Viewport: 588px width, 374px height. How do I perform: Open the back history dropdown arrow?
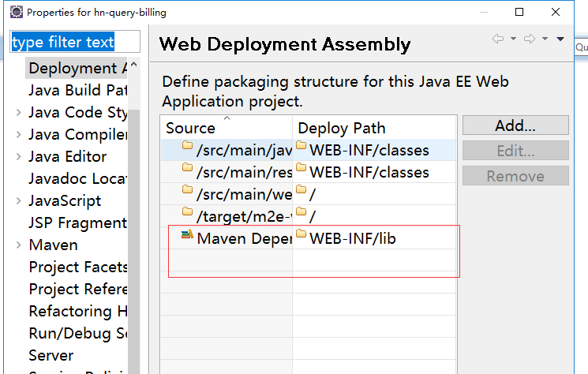pos(513,39)
